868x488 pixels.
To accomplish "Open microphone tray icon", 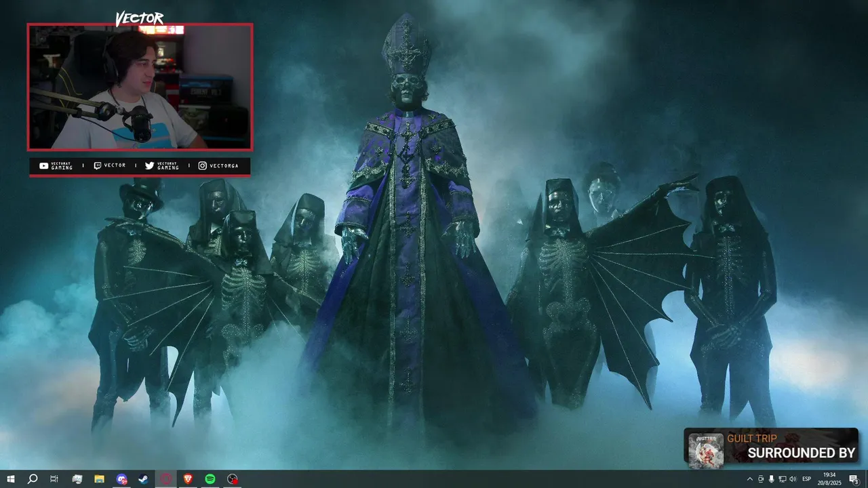I will coord(771,479).
